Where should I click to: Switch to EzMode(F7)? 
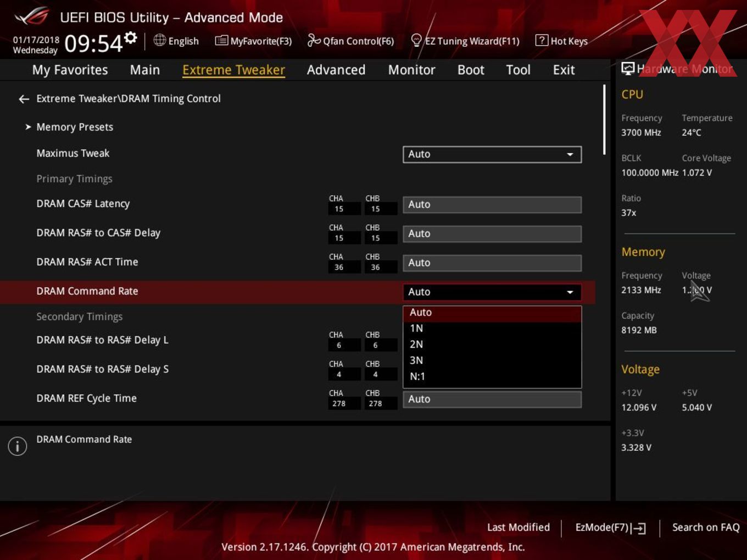[610, 528]
